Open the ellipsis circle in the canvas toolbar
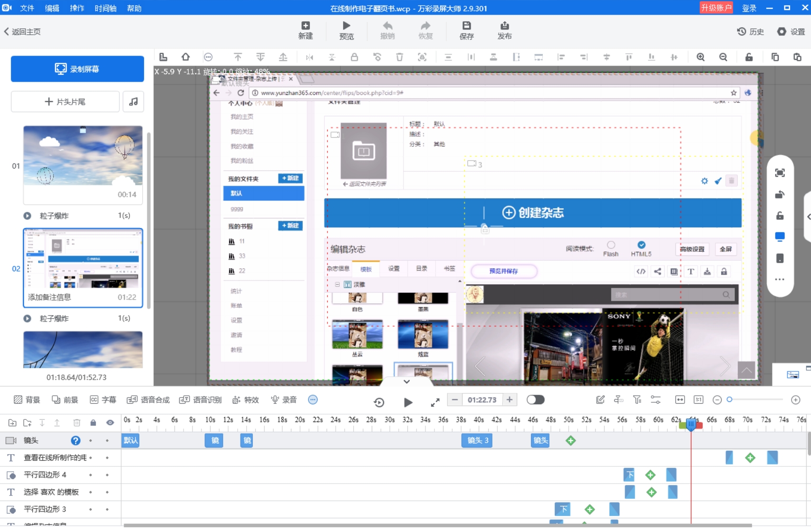The image size is (811, 532). tap(208, 57)
